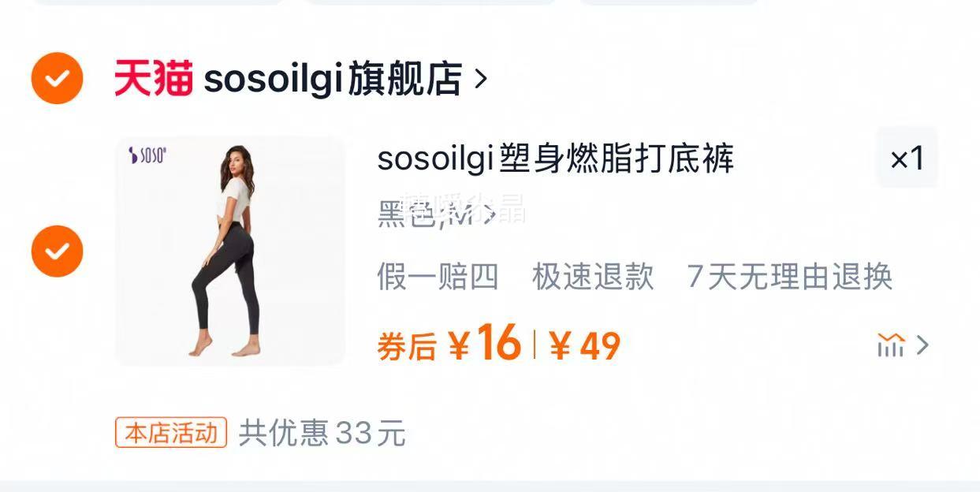
Task: Click the 券后 ¥16 coupon price
Action: (x=449, y=345)
